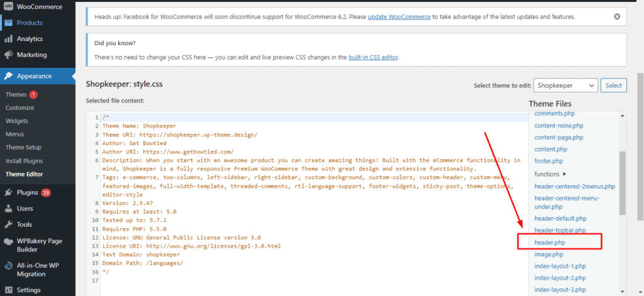This screenshot has height=296, width=644.
Task: Click the WooCommerce sidebar icon
Action: click(x=8, y=6)
